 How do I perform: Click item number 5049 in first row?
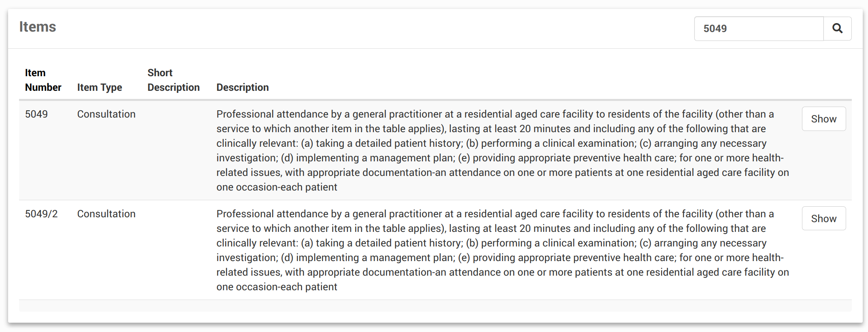[x=36, y=114]
